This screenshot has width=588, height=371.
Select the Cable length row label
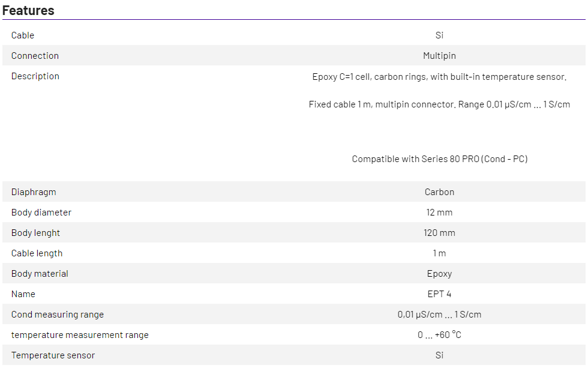tap(37, 253)
